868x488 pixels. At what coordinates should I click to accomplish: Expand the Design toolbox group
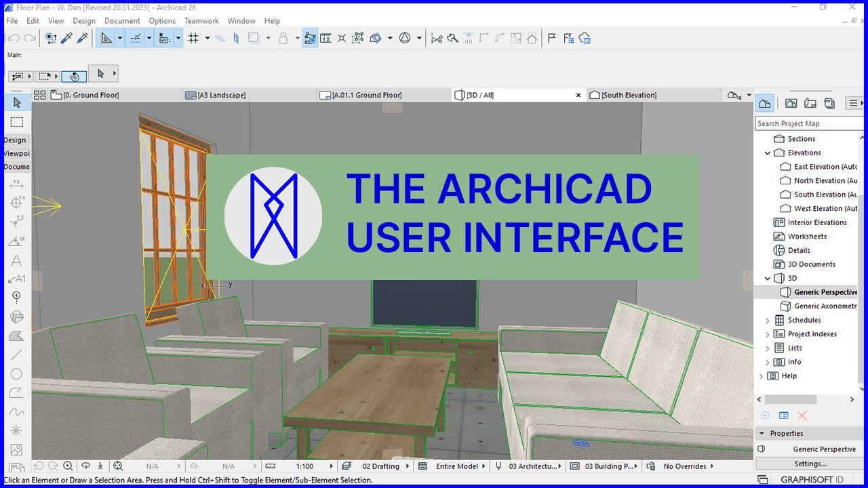[16, 140]
